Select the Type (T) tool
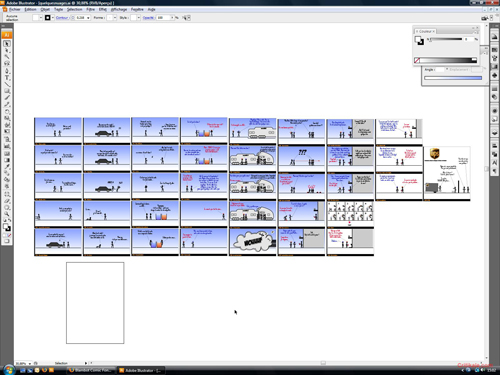The image size is (500, 375). pyautogui.click(x=7, y=78)
